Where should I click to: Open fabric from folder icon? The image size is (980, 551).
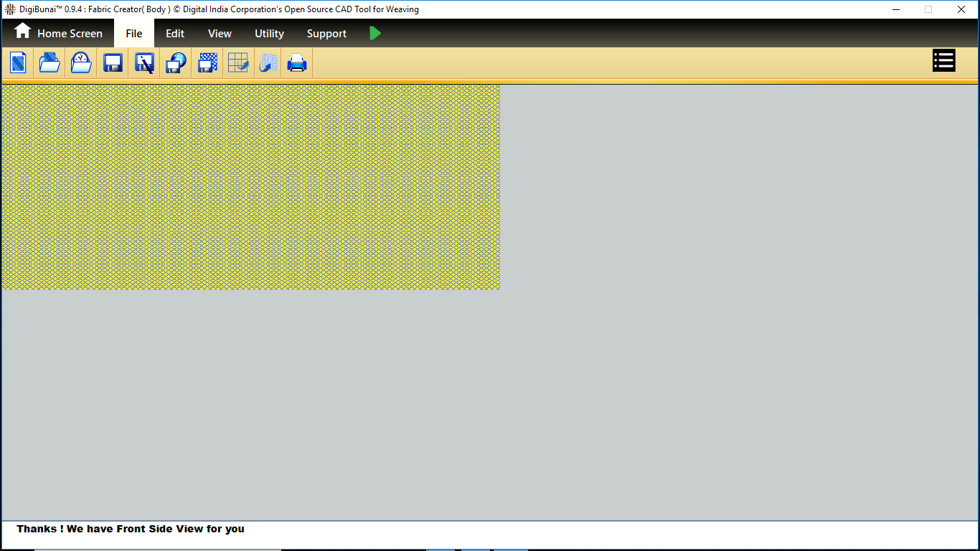[50, 63]
